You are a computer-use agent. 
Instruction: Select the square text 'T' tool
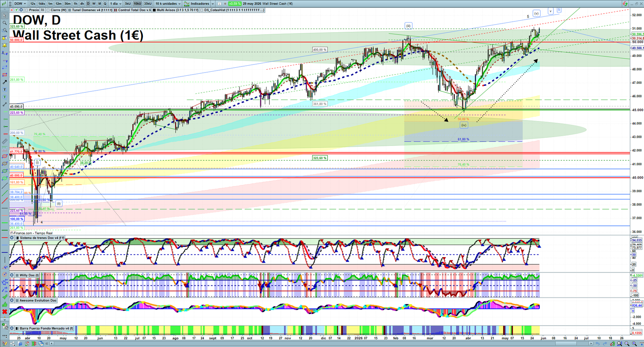(5, 89)
